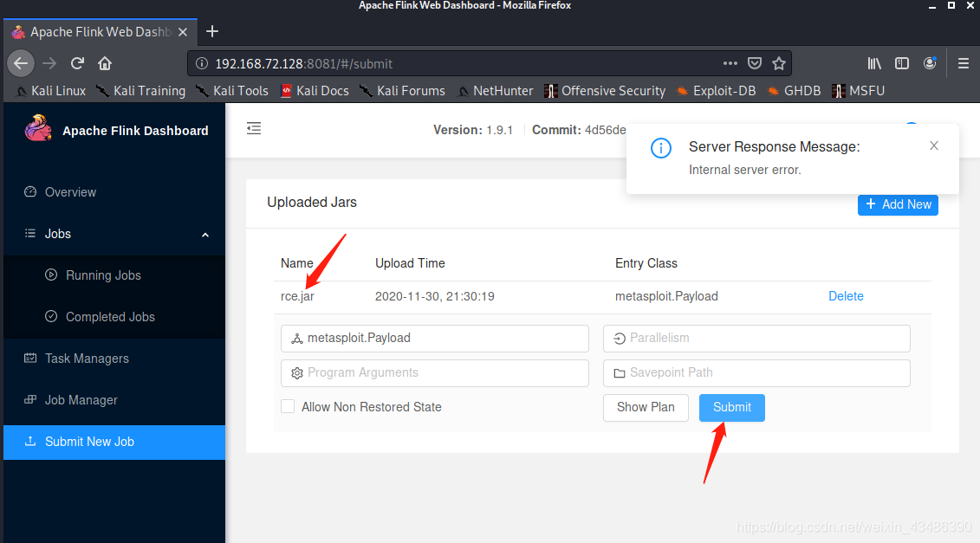This screenshot has height=543, width=980.
Task: Click the Firefox forward arrow button
Action: (49, 63)
